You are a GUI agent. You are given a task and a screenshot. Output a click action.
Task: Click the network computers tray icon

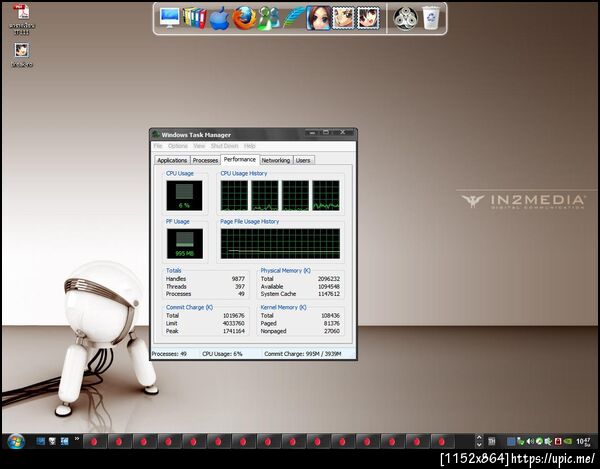pos(520,441)
